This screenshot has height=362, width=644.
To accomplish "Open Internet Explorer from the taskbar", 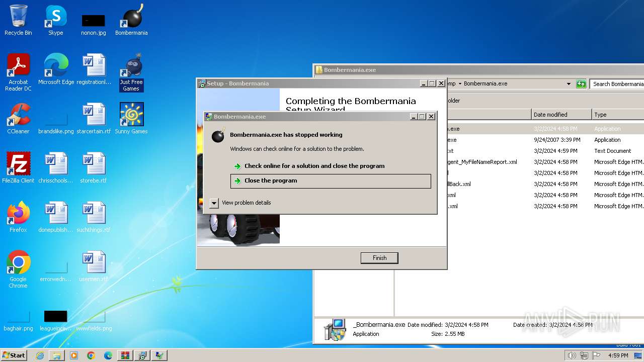I will pos(40,355).
